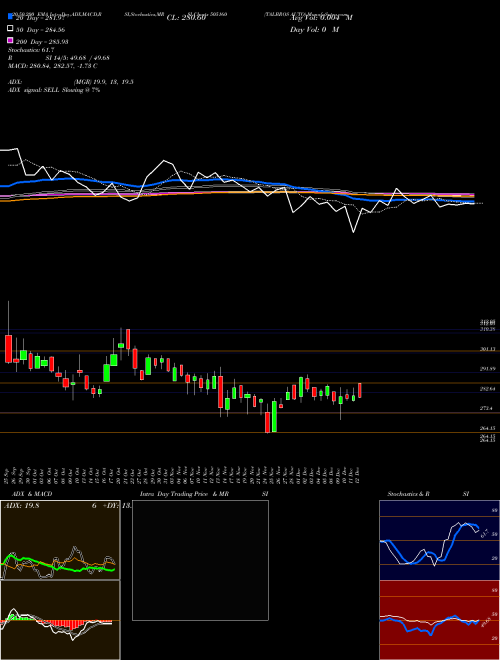Click the ADX: 19.8 panel reading
Viewport: 500px width, 660px height.
21,506
